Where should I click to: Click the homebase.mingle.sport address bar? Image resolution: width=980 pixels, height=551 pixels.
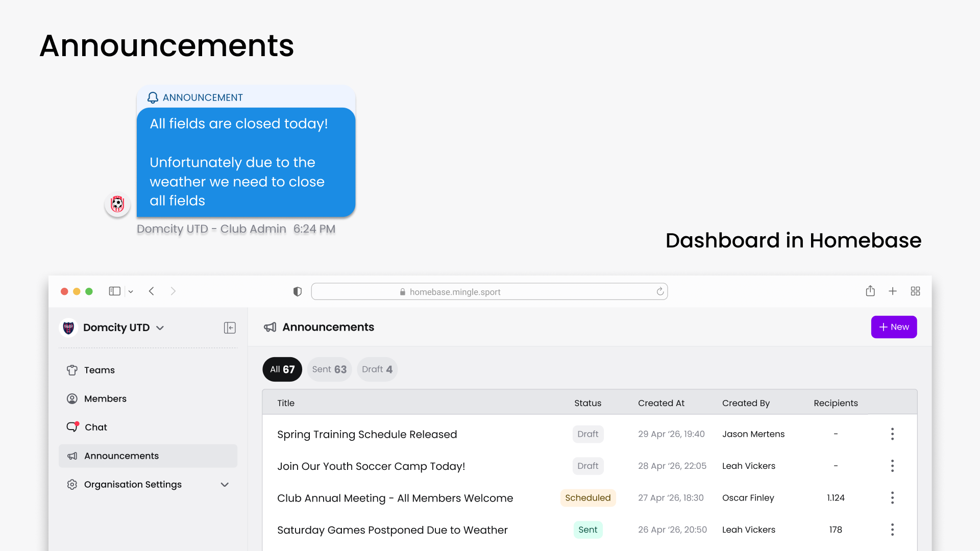(x=489, y=291)
